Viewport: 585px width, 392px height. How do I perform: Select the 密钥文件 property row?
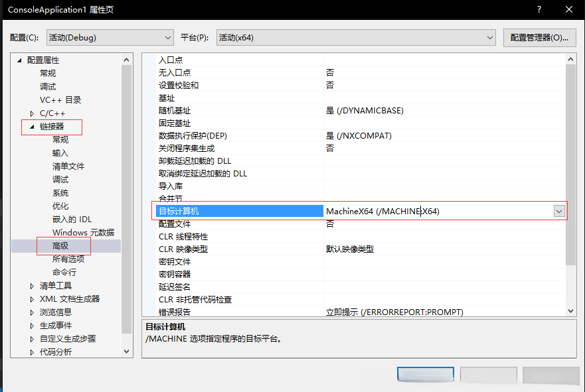[361, 262]
